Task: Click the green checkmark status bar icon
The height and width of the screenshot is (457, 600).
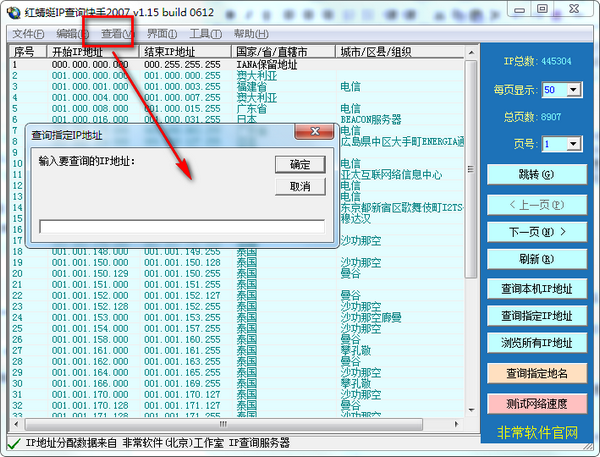Action: pos(13,442)
